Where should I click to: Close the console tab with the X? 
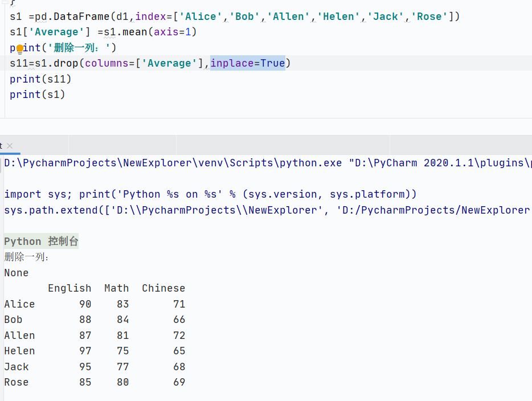[10, 146]
